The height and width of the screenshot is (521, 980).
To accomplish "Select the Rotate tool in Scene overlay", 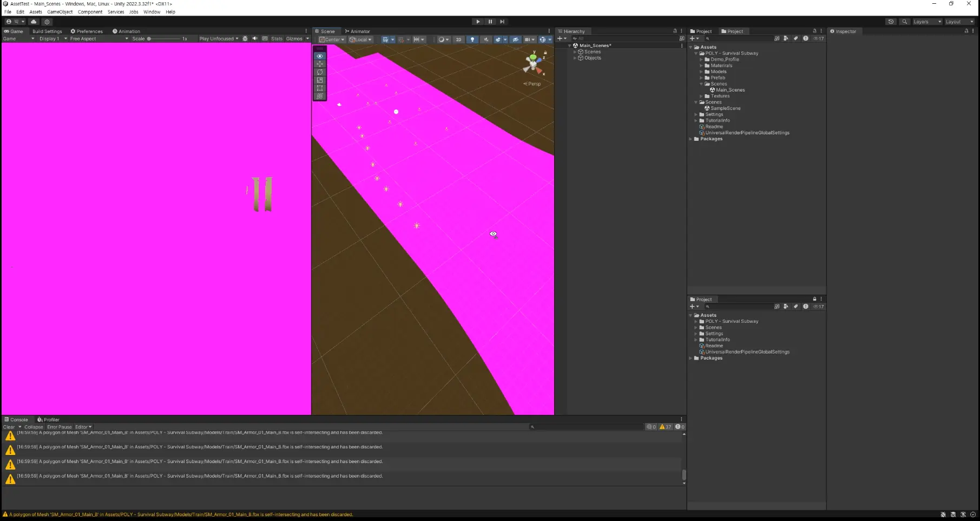I will click(x=320, y=72).
